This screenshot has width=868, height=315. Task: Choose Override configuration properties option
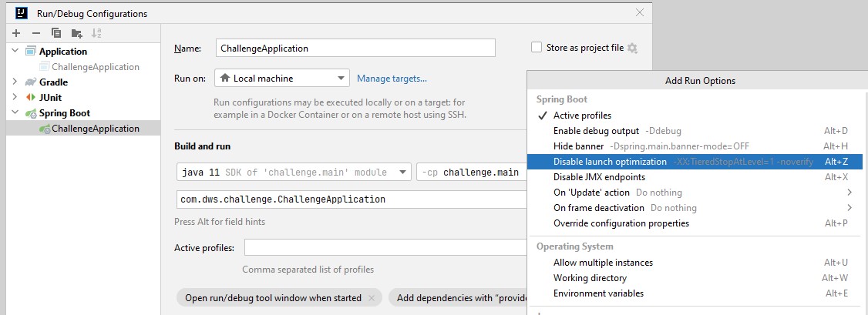coord(621,223)
